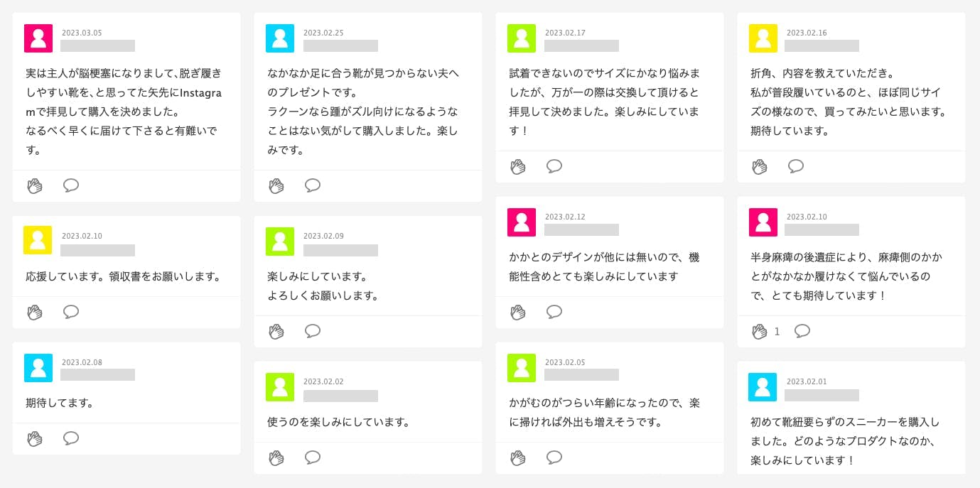Reply to the 2023.02.05 comment
Image resolution: width=980 pixels, height=488 pixels.
pos(554,457)
